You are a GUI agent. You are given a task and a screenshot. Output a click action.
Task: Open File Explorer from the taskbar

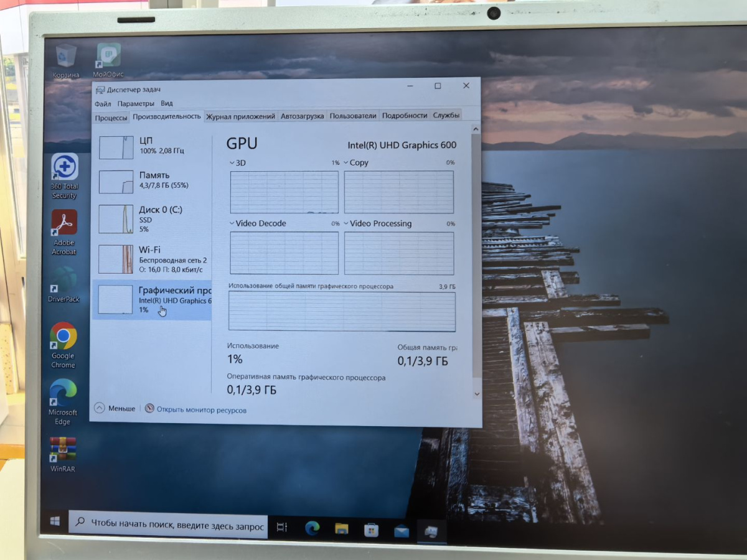tap(342, 528)
